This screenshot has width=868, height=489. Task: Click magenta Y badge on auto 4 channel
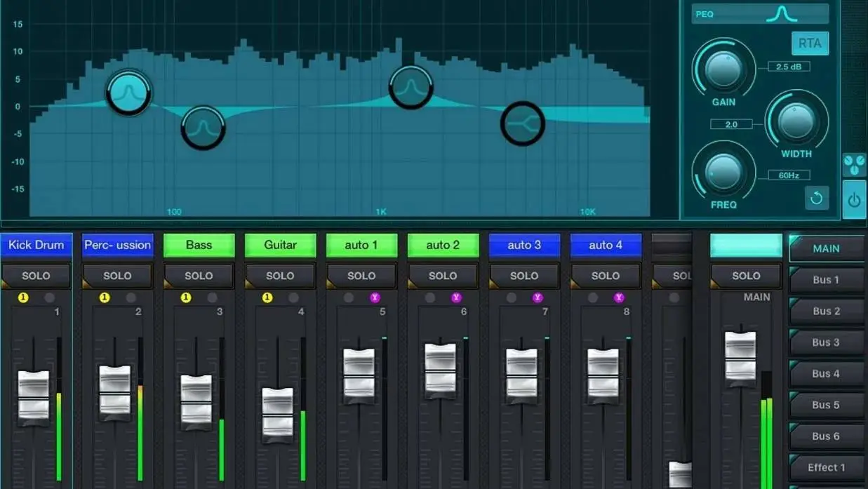pos(619,297)
